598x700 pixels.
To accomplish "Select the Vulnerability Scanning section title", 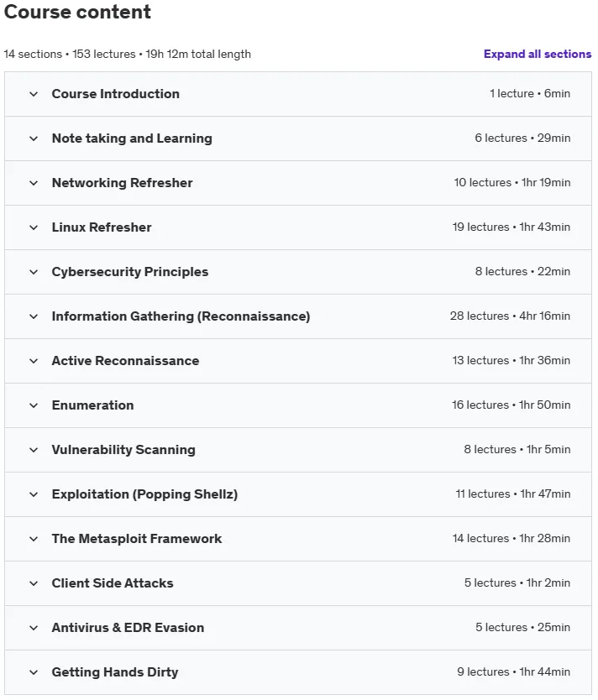I will click(x=123, y=450).
